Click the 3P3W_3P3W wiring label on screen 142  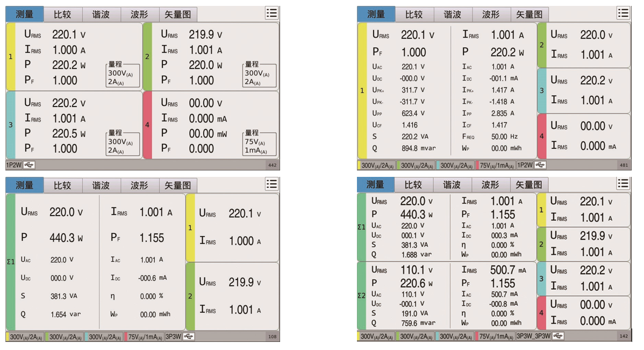pos(534,336)
